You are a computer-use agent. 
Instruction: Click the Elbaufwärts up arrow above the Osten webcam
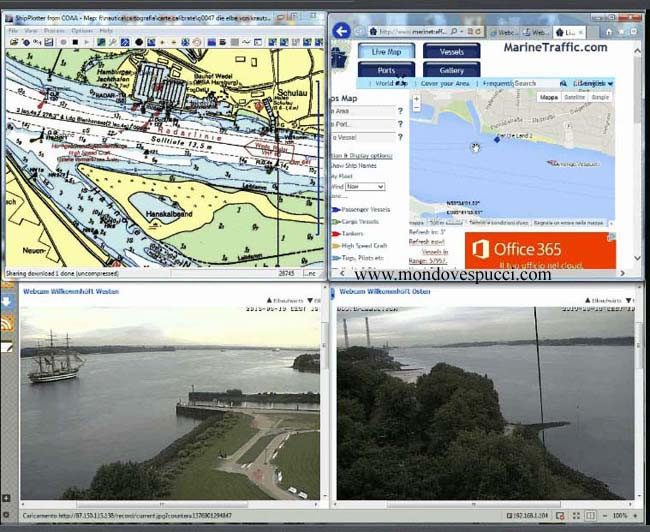(x=588, y=300)
